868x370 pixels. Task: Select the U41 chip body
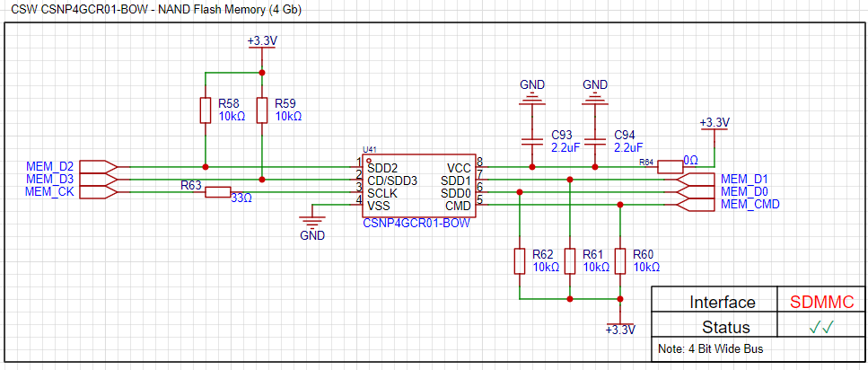tap(419, 186)
